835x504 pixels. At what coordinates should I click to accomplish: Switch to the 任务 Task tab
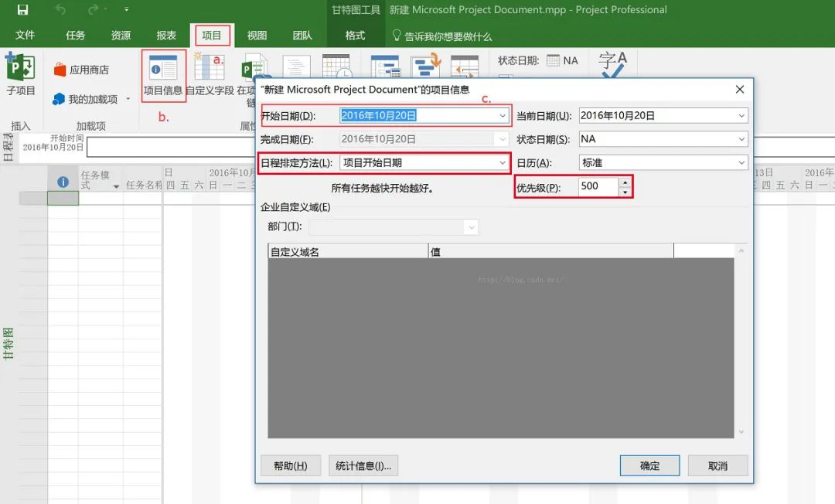[x=75, y=35]
